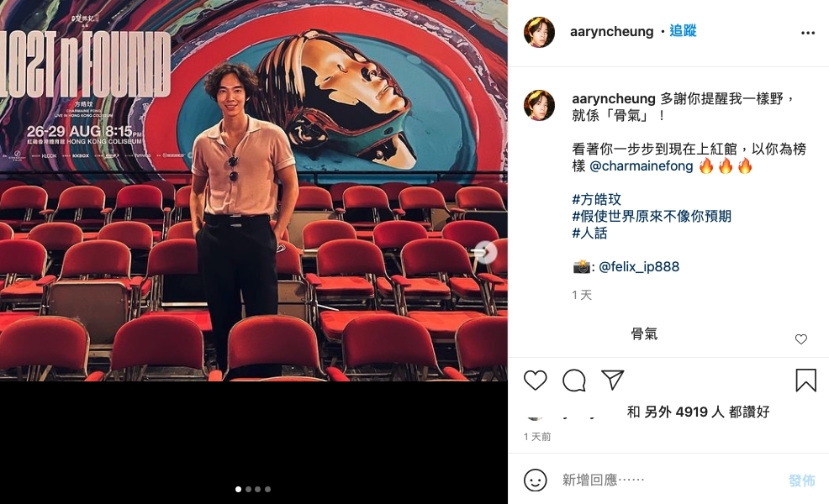
Task: Share post with paper plane icon
Action: tap(613, 380)
